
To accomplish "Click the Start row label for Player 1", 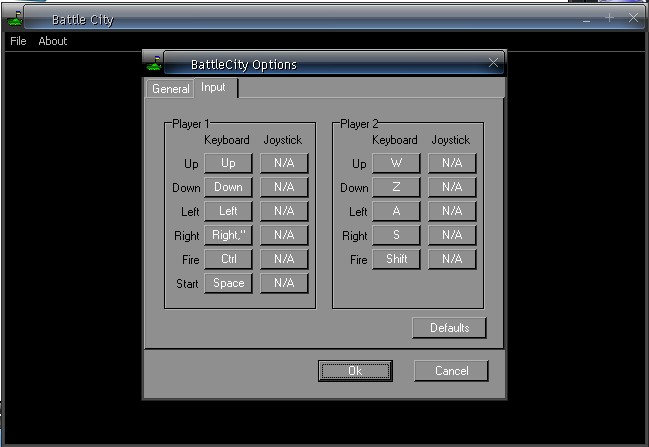I will pyautogui.click(x=187, y=284).
